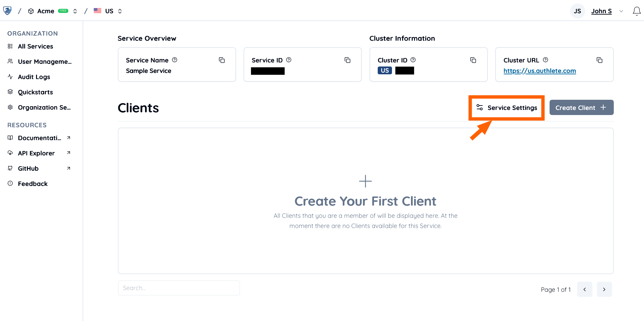Expand the user menu chevron

(x=621, y=11)
